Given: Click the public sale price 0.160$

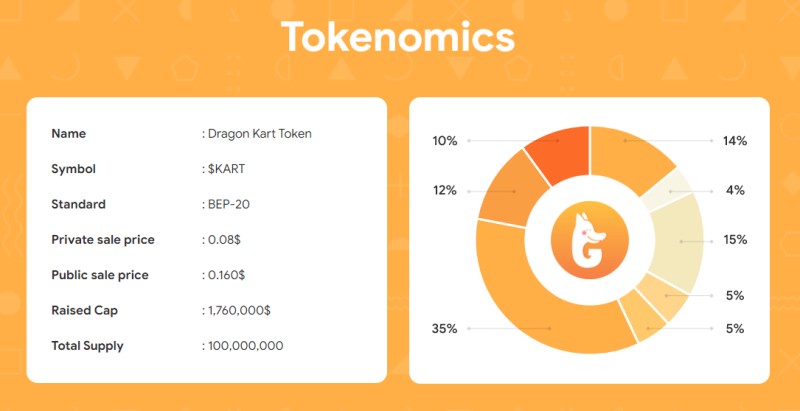Looking at the screenshot, I should tap(227, 275).
